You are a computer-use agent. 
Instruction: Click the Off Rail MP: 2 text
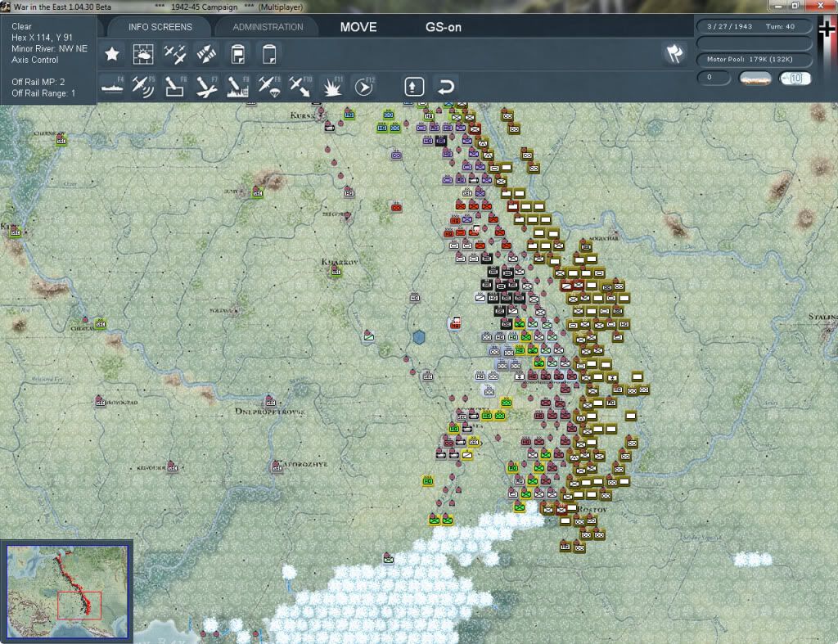pos(38,82)
